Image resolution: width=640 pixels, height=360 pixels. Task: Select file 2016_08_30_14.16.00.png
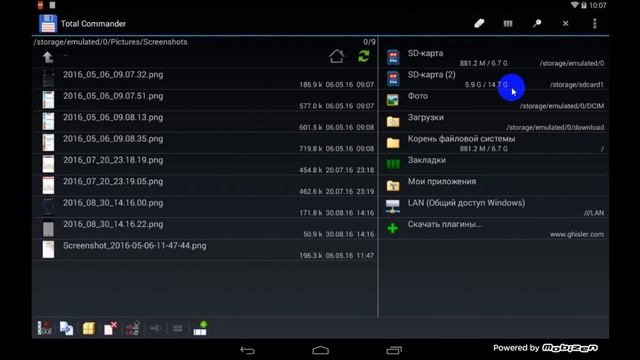pos(205,207)
